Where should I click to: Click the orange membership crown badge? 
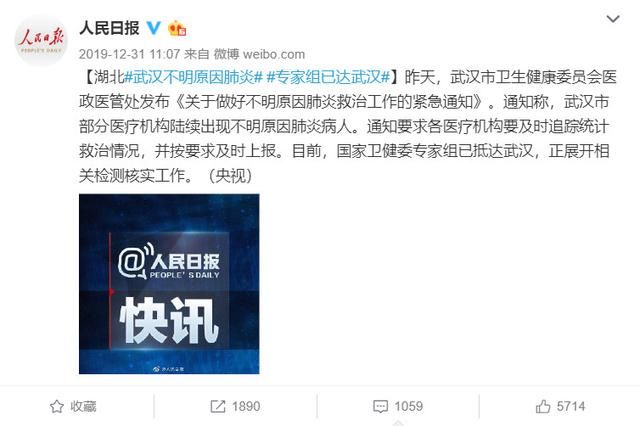coord(177,28)
